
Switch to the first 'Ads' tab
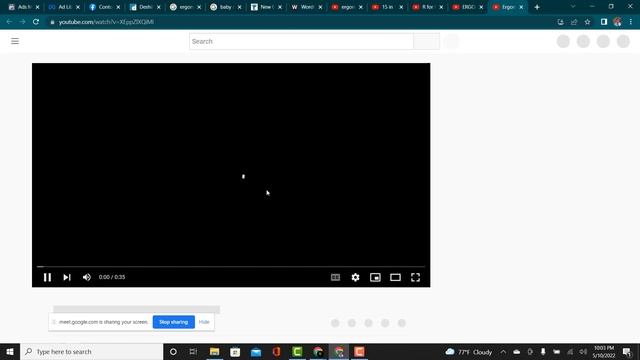[24, 7]
